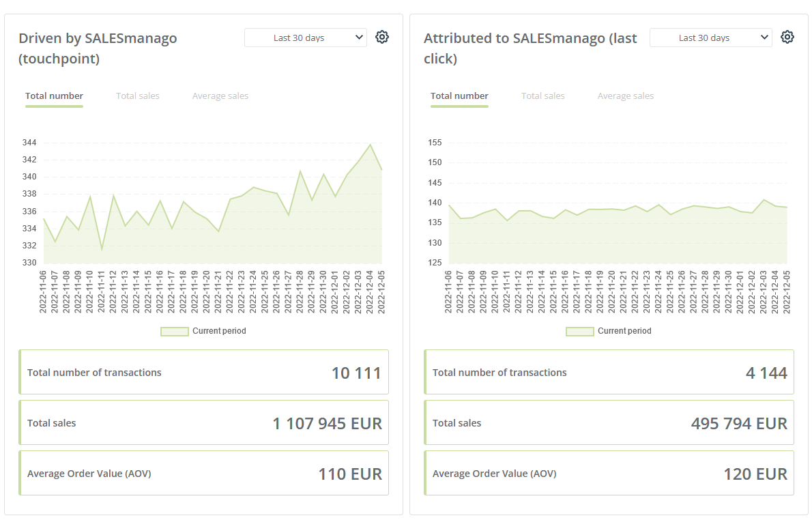This screenshot has width=812, height=520.
Task: Toggle Current period legend swatch in Attributed chart
Action: pos(579,332)
